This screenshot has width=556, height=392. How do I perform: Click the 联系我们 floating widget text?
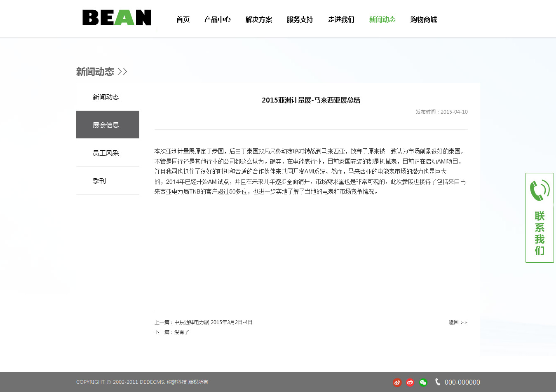540,233
